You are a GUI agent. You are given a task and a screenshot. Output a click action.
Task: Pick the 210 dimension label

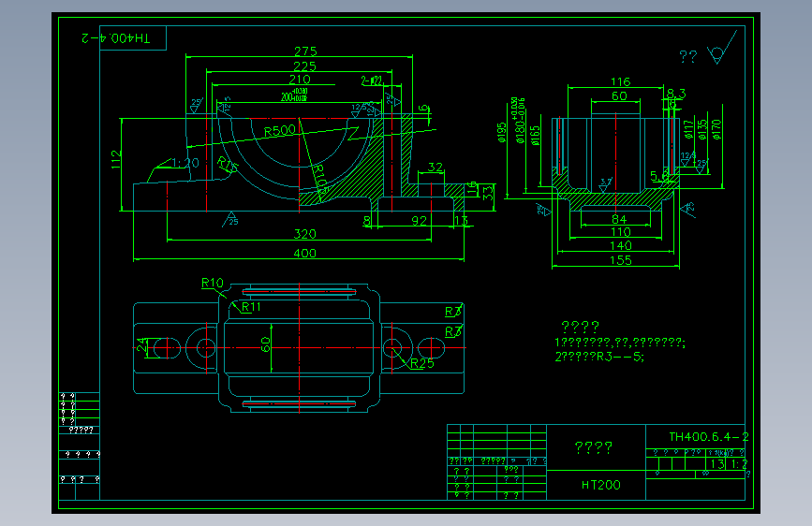300,80
